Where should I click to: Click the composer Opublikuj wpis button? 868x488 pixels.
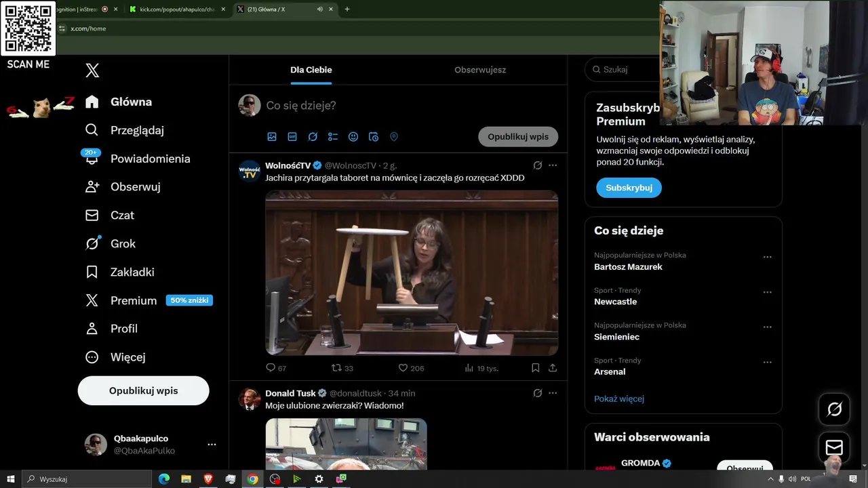[x=518, y=137]
